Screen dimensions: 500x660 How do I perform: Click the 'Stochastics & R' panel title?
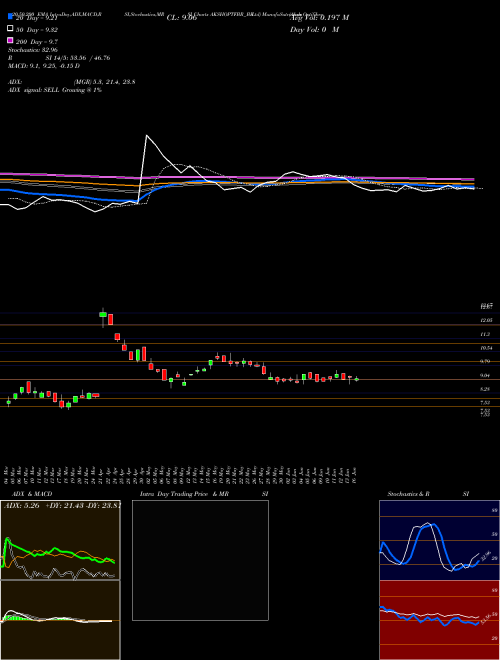click(408, 494)
